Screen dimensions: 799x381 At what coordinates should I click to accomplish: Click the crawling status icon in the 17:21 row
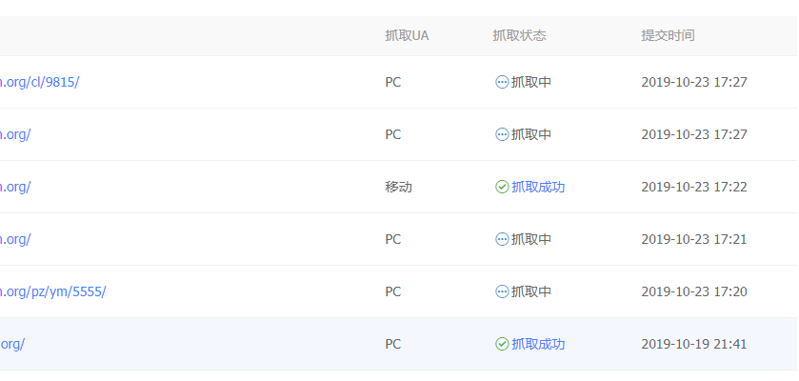(502, 239)
